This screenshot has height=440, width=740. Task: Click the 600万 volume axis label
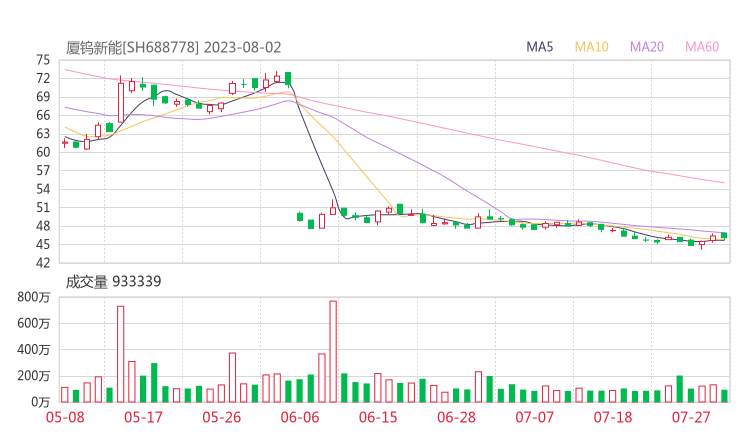pos(34,323)
